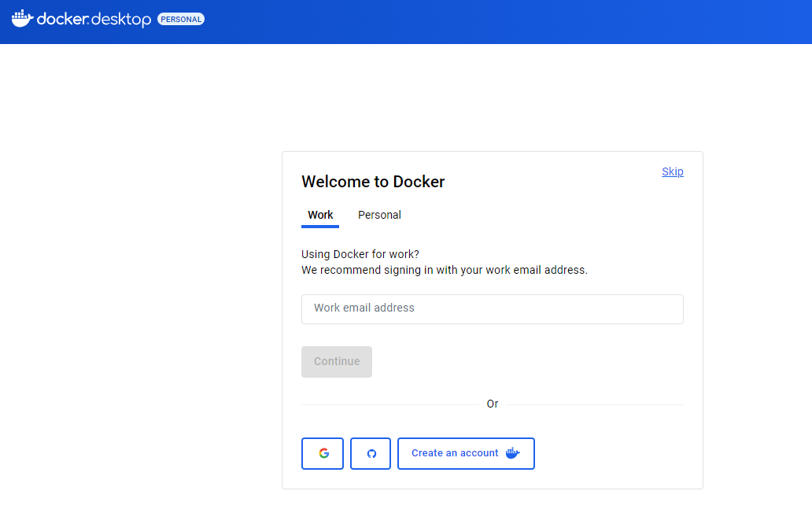The width and height of the screenshot is (812, 513).
Task: Select the Work tab
Action: (320, 216)
